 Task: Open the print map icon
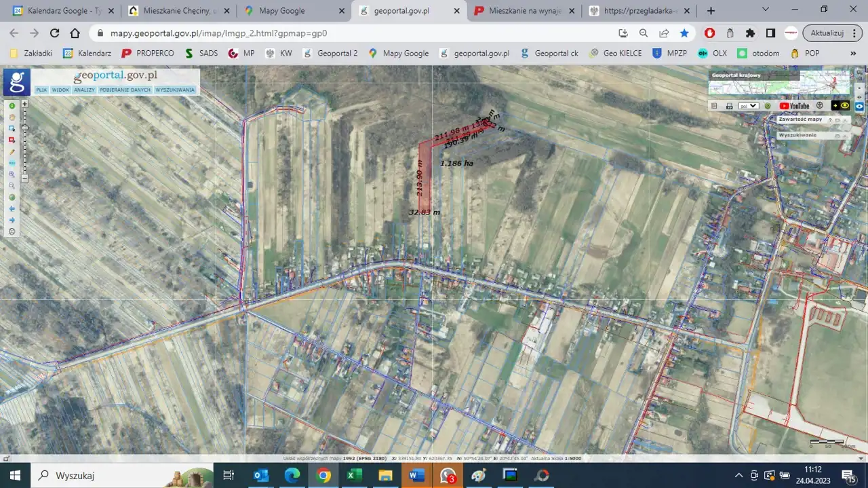[x=729, y=106]
